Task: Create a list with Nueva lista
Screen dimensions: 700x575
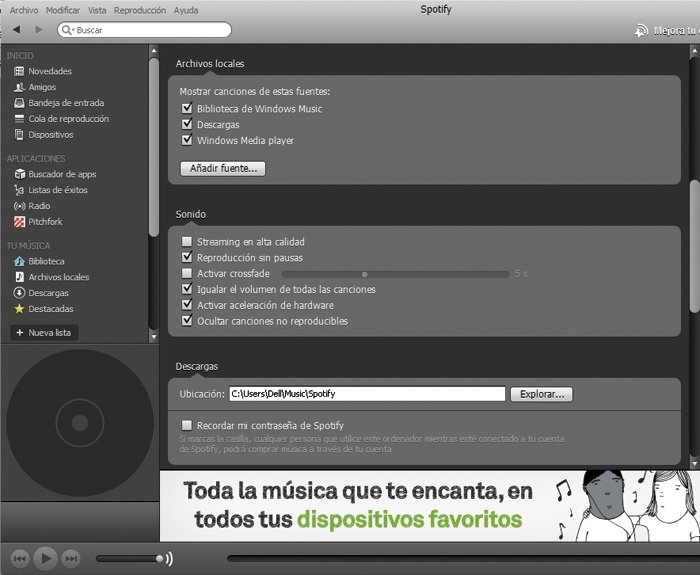Action: click(x=44, y=333)
